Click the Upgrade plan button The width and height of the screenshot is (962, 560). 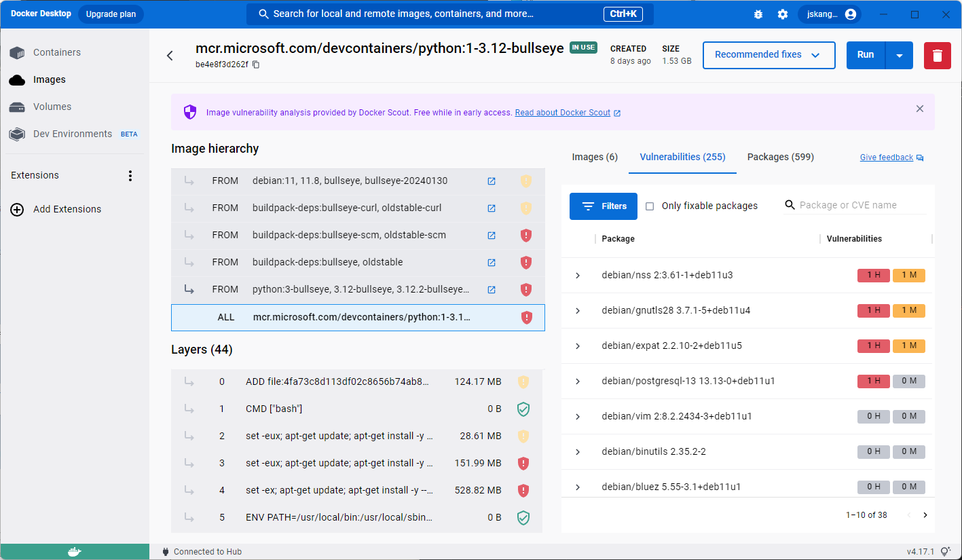[111, 14]
